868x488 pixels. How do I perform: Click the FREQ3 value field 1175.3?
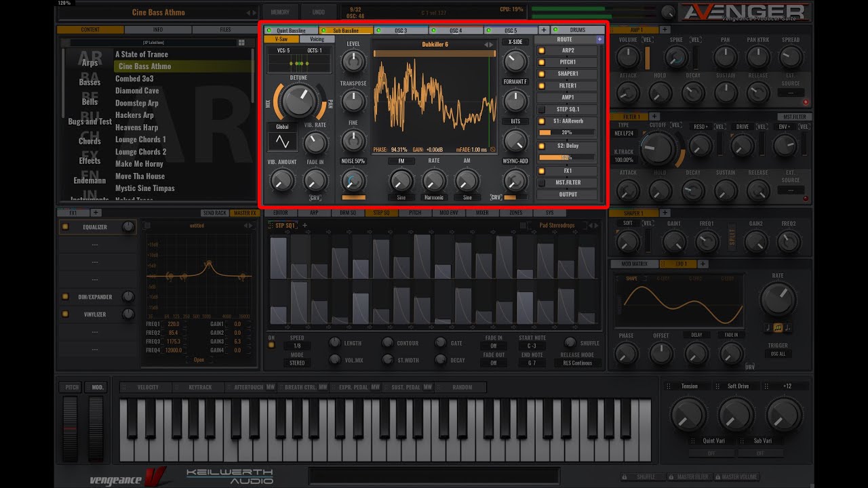pyautogui.click(x=175, y=342)
